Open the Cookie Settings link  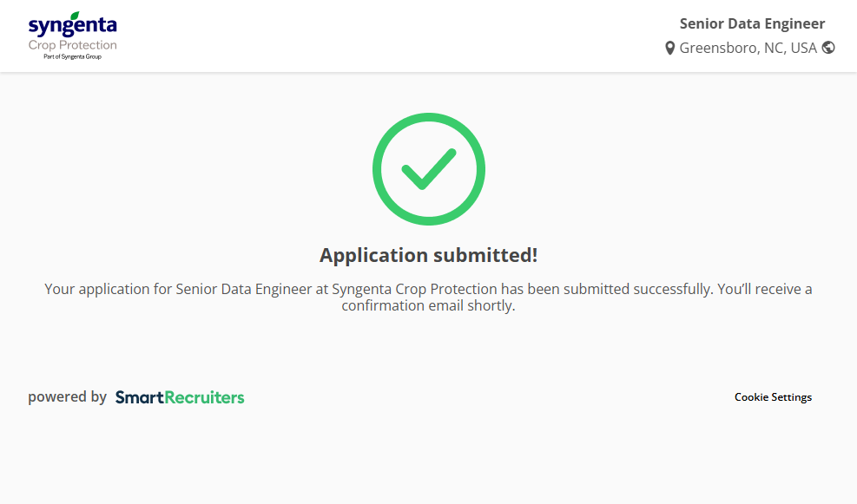773,397
